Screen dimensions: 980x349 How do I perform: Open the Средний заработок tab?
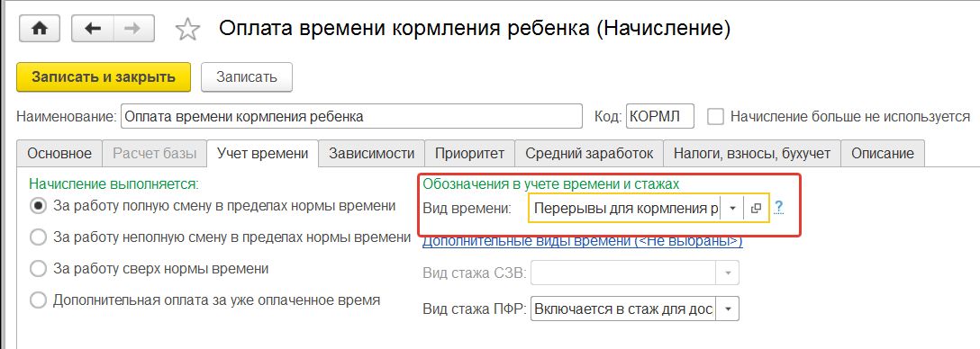pyautogui.click(x=589, y=154)
